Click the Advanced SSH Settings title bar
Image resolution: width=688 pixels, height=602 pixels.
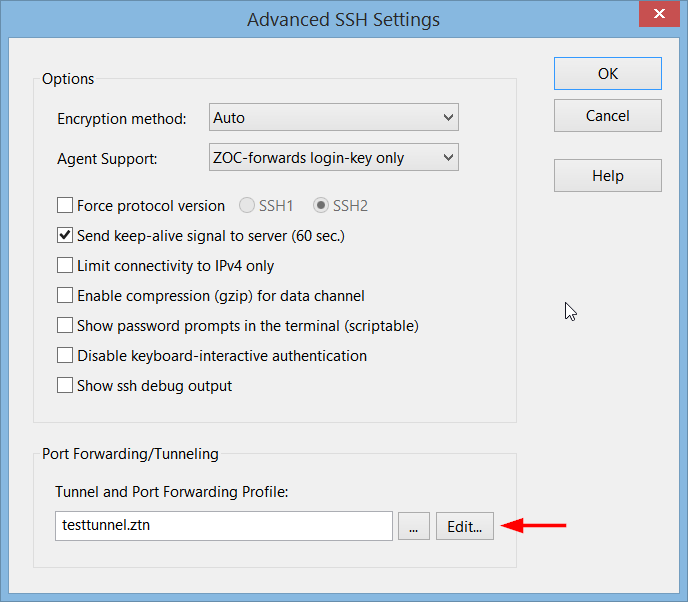[343, 19]
